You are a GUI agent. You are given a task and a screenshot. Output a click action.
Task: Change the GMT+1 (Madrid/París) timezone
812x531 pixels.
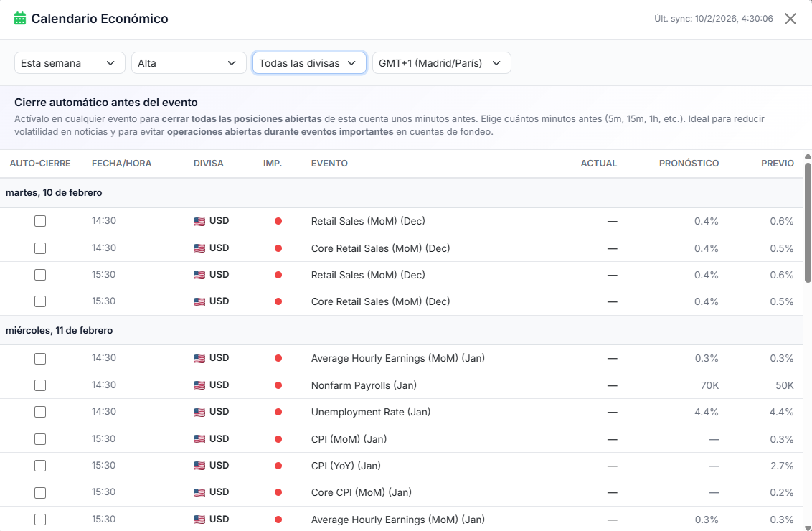pyautogui.click(x=440, y=63)
